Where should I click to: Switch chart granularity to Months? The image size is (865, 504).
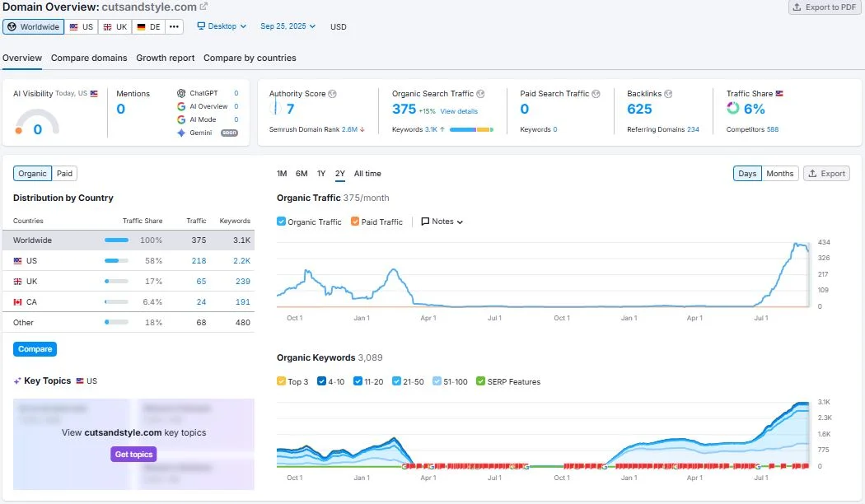click(780, 173)
